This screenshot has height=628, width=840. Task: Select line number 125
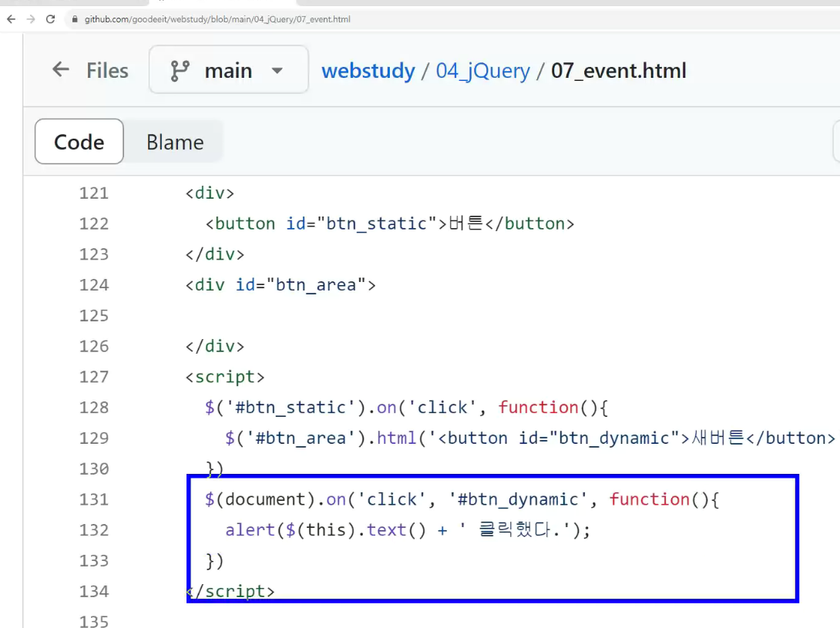tap(94, 316)
